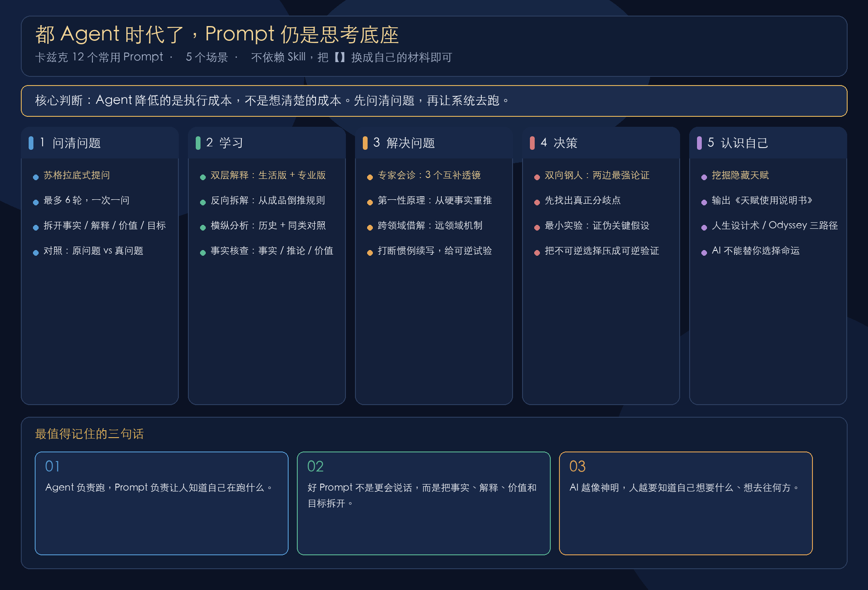This screenshot has width=868, height=590.
Task: Select "对照：原问题 vs 真问题"
Action: coord(93,251)
